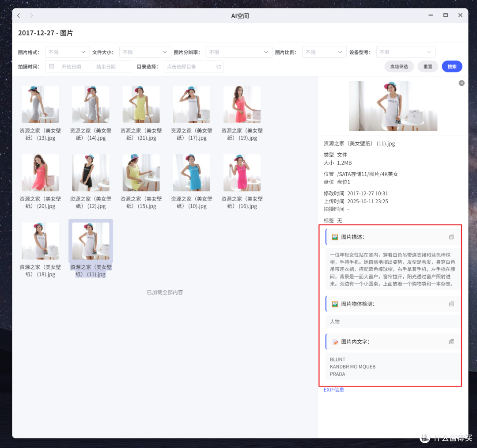Minimize the AI空间 window
Screen dimensions: 477x448
point(431,15)
